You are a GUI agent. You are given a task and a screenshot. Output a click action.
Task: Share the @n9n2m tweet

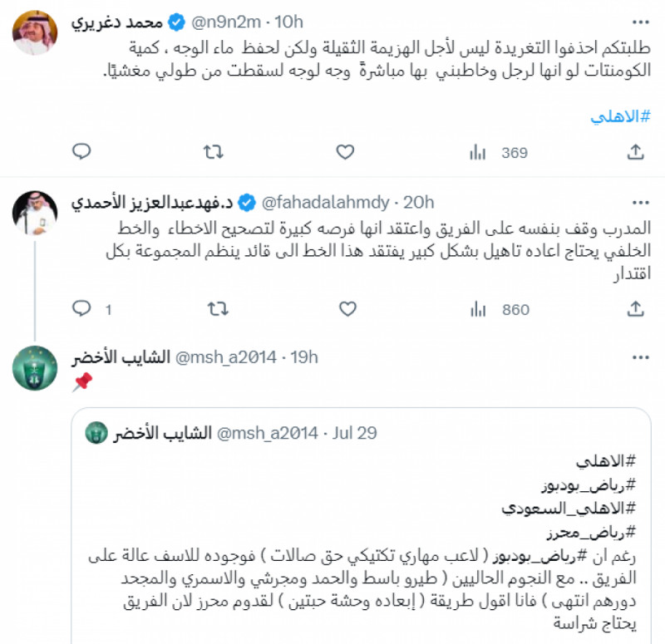click(635, 151)
